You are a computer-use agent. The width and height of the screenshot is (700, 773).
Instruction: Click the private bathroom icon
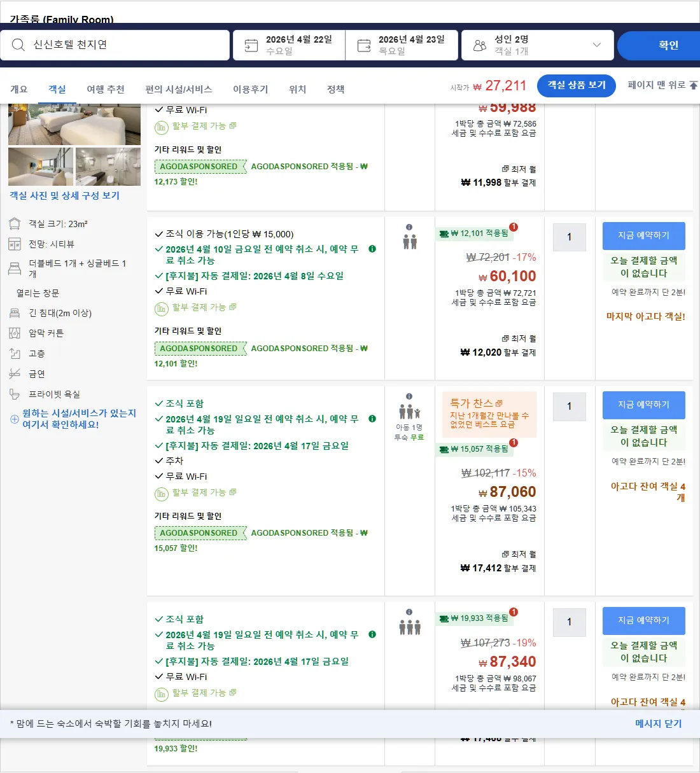pos(15,394)
